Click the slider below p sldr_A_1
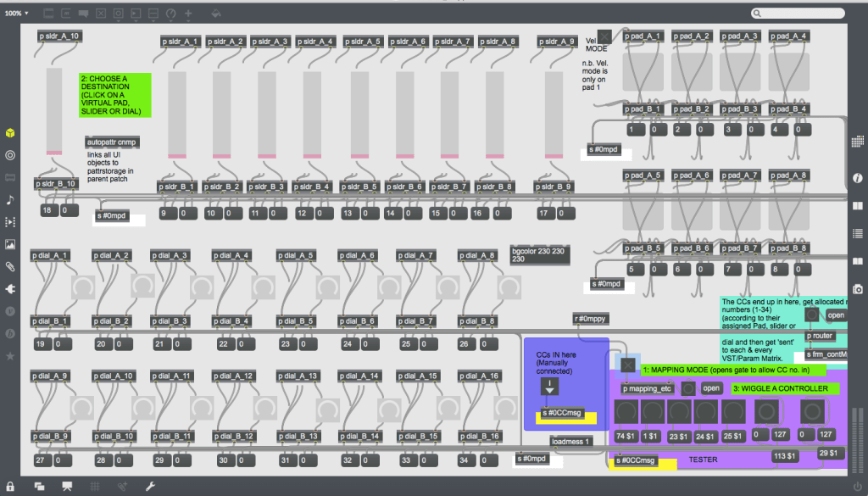Image resolution: width=868 pixels, height=496 pixels. pyautogui.click(x=177, y=114)
